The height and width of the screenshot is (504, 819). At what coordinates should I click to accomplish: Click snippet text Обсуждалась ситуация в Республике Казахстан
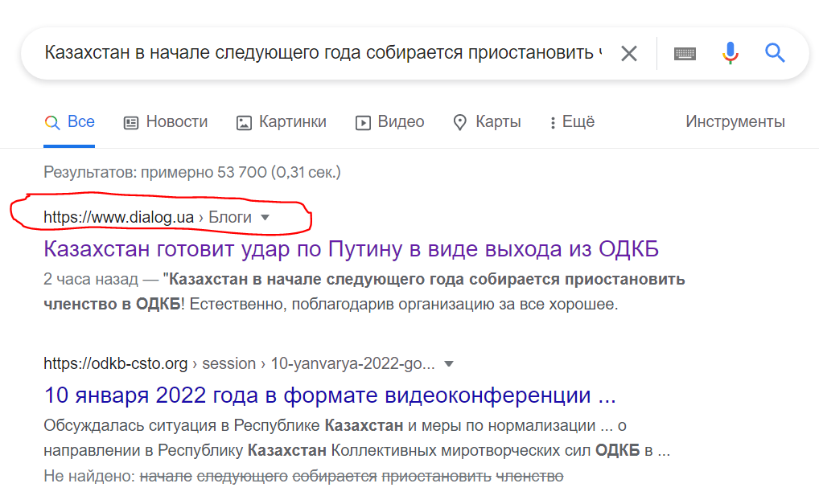click(x=224, y=425)
